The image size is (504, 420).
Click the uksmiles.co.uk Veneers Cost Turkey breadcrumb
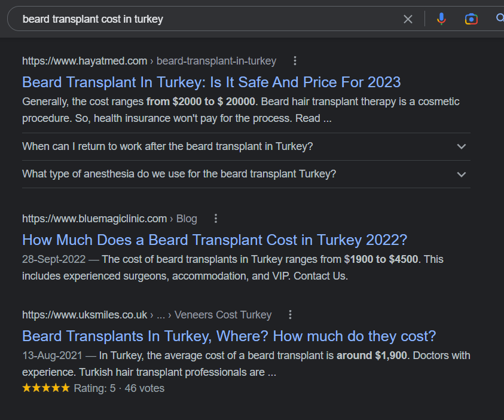tap(146, 315)
